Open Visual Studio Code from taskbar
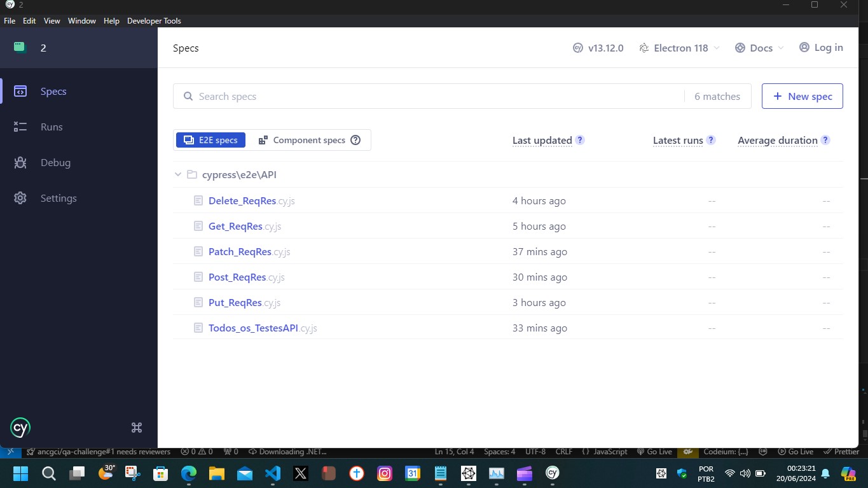 coord(273,473)
